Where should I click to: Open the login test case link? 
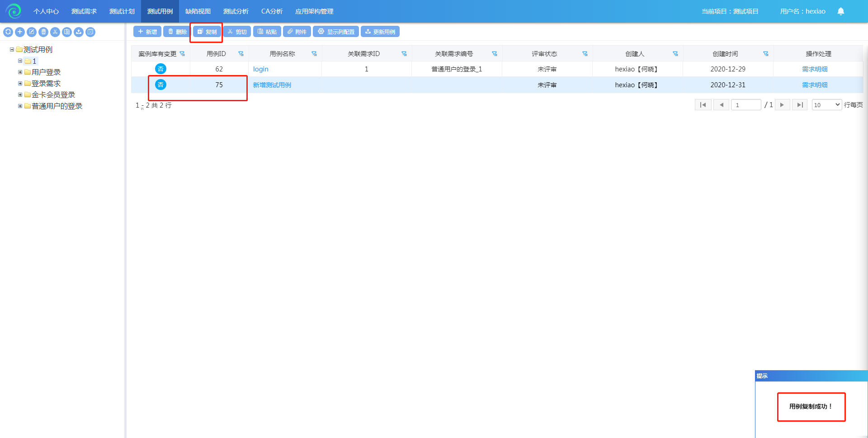tap(261, 69)
